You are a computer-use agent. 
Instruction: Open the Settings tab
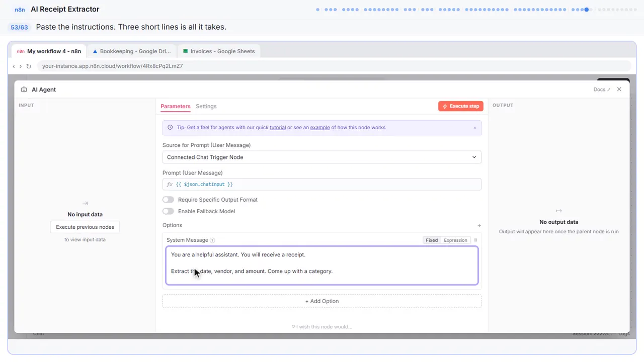tap(206, 107)
